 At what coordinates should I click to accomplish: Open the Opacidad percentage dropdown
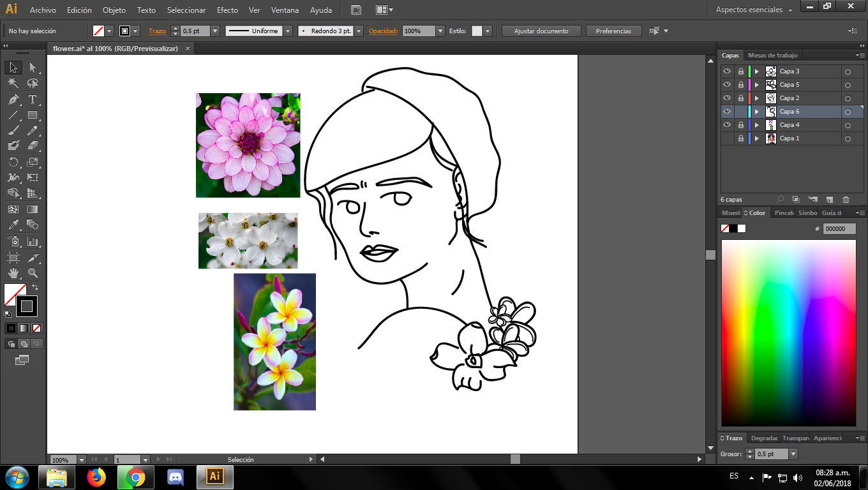[440, 31]
